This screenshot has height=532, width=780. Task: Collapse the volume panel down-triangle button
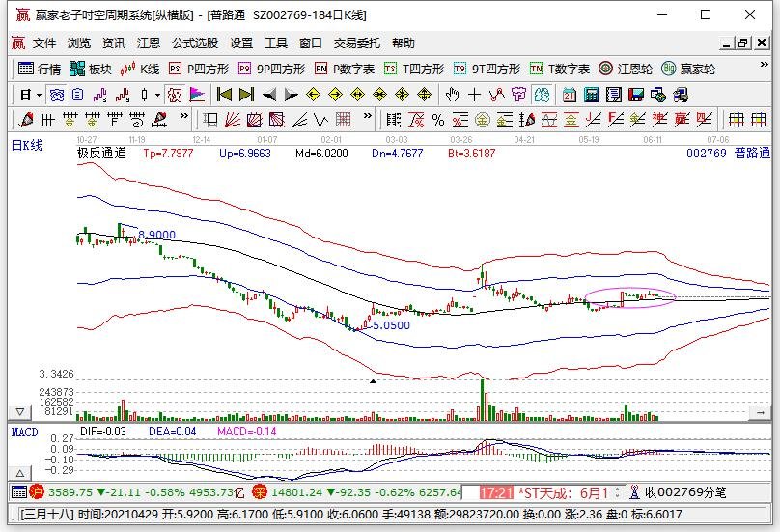pos(20,412)
